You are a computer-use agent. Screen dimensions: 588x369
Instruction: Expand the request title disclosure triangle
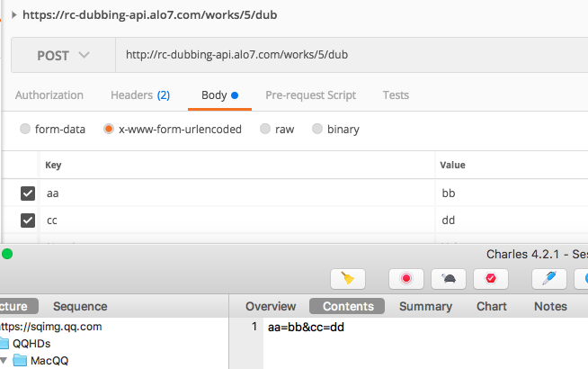(13, 15)
